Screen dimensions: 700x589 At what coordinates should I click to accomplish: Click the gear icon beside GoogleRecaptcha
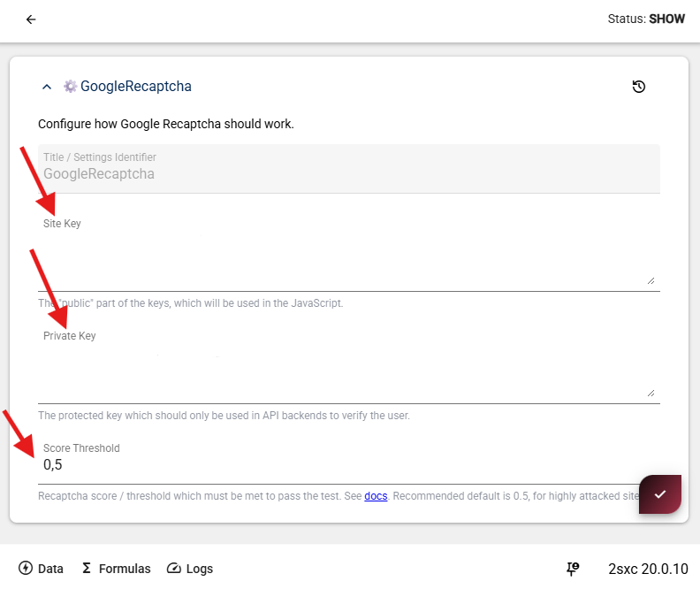coord(70,87)
